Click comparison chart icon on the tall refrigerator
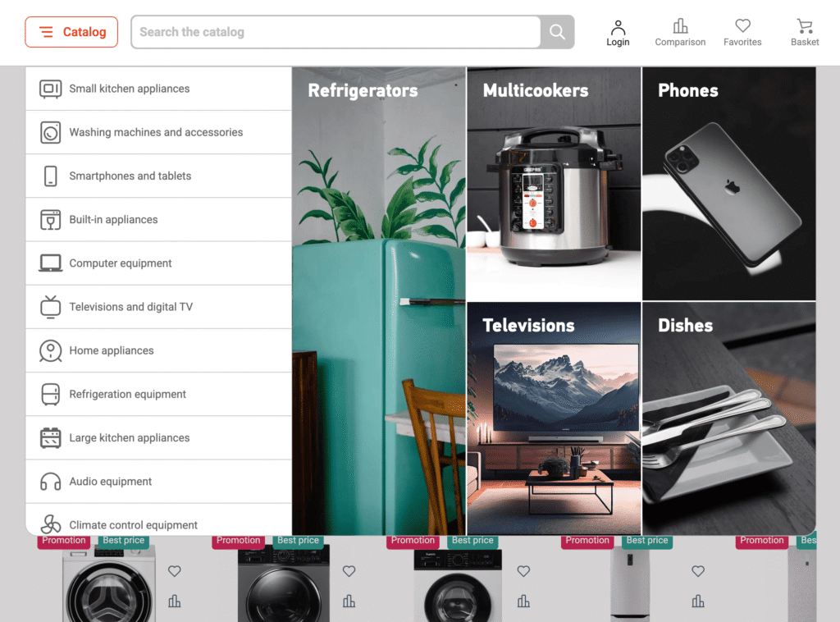 tap(697, 601)
